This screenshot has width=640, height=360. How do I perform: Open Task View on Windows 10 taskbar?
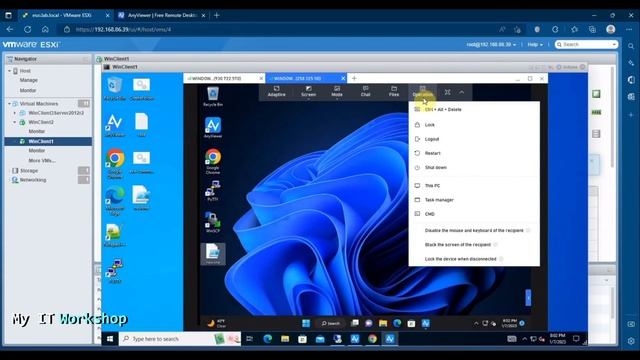tap(250, 339)
